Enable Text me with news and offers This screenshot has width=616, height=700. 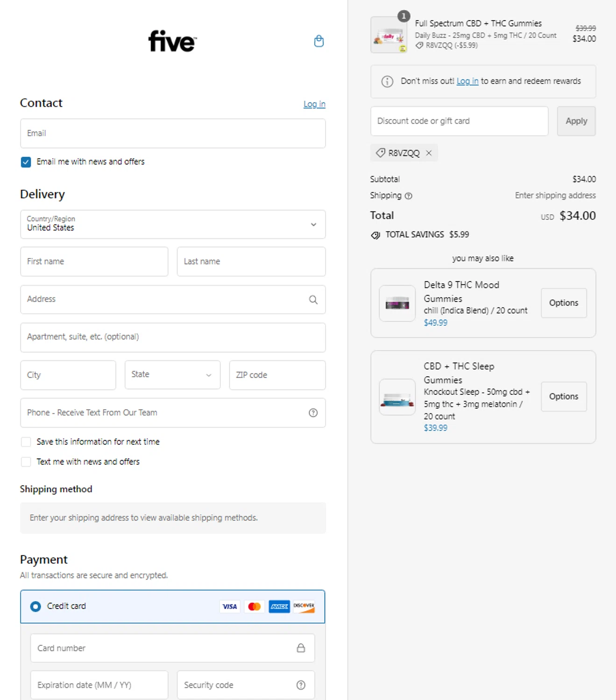pos(26,462)
